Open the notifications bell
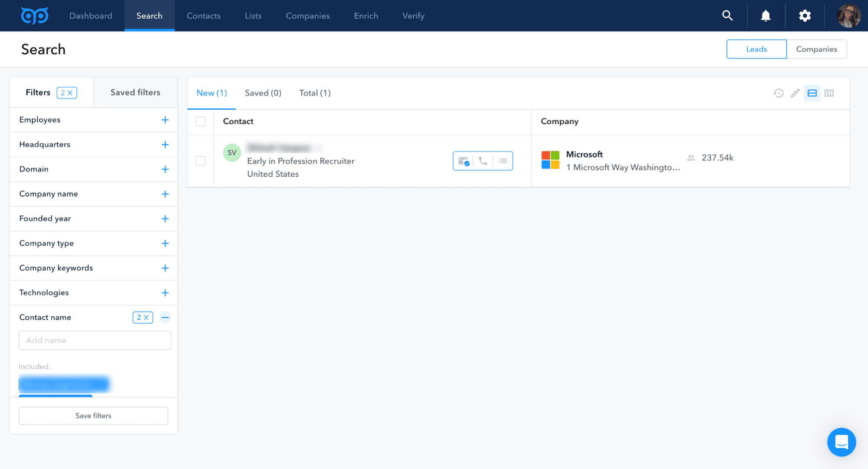 tap(766, 16)
